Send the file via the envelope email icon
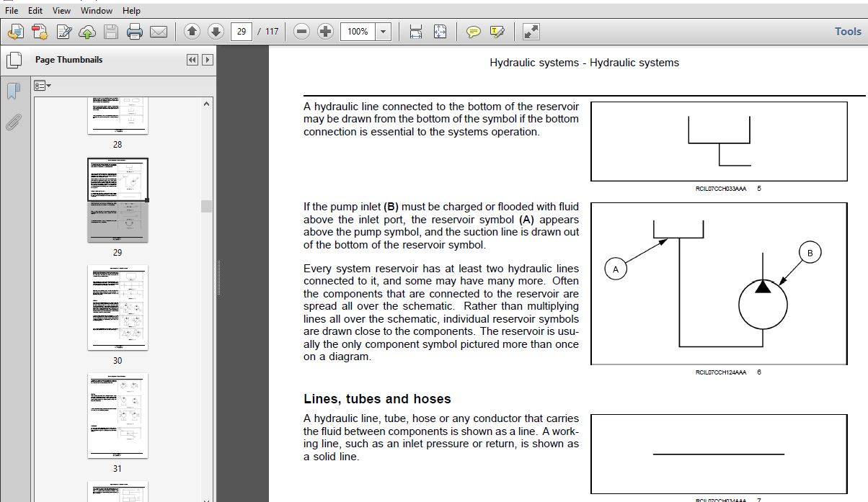 (x=159, y=32)
